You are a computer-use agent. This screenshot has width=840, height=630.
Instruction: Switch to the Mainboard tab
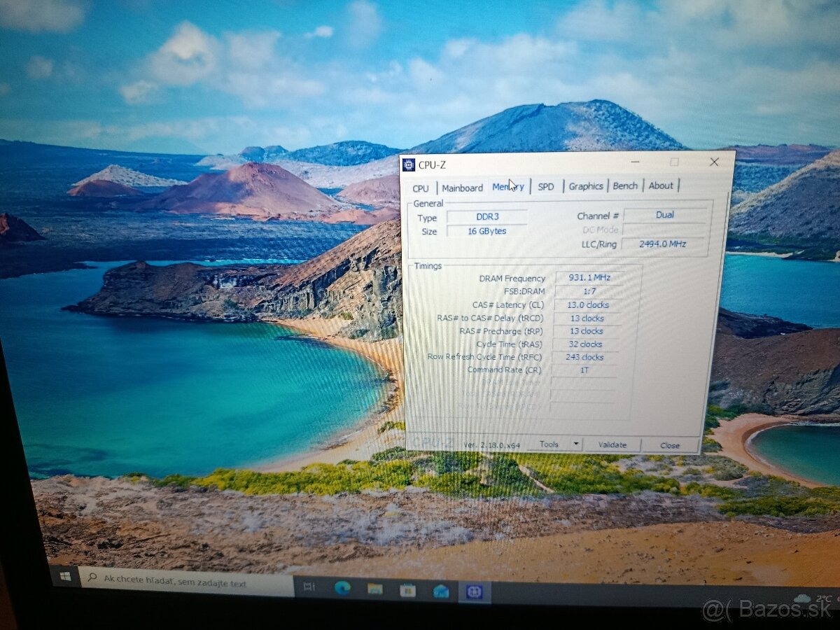463,187
